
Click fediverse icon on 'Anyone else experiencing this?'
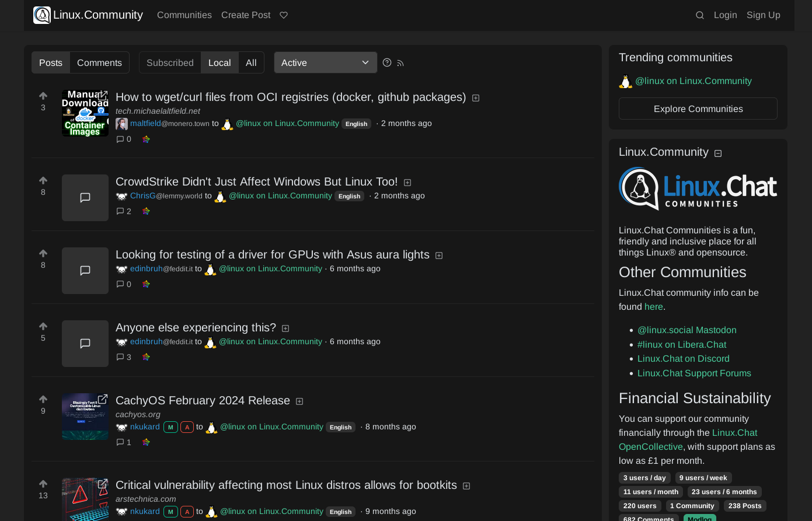point(147,357)
